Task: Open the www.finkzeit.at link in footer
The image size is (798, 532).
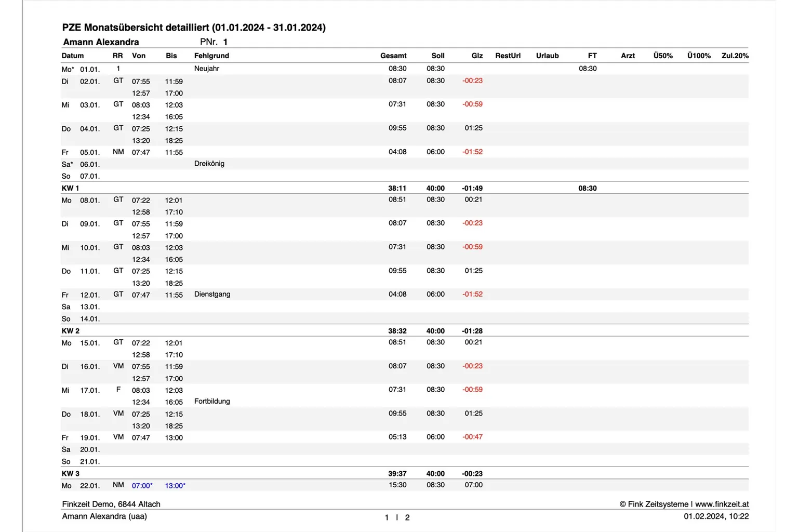Action: click(722, 504)
